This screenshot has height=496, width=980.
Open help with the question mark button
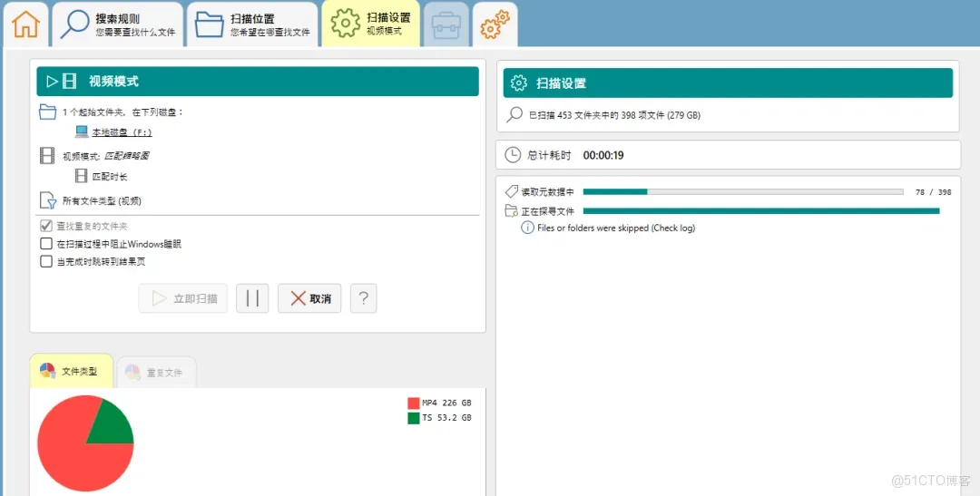[364, 298]
